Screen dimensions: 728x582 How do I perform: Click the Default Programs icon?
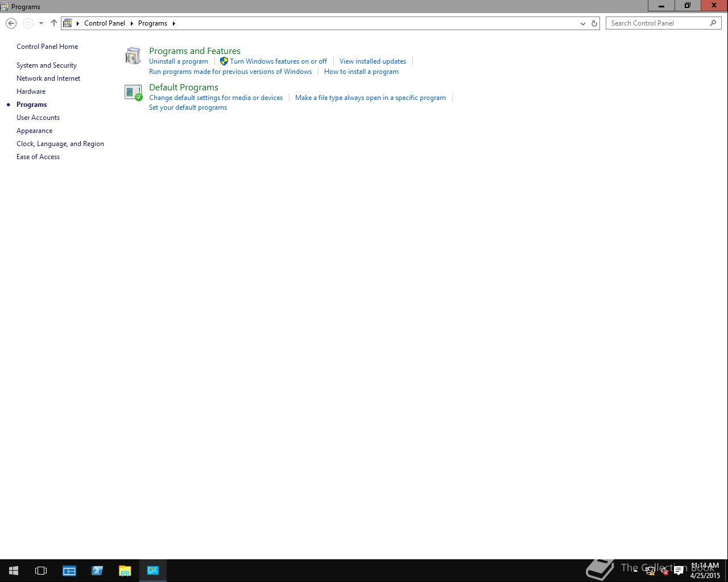133,93
